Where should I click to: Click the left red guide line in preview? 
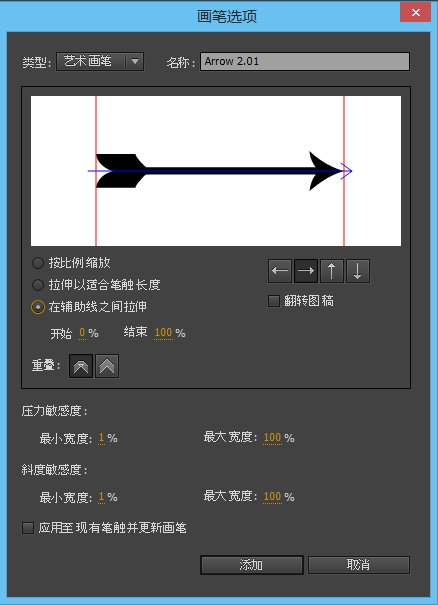coord(96,171)
